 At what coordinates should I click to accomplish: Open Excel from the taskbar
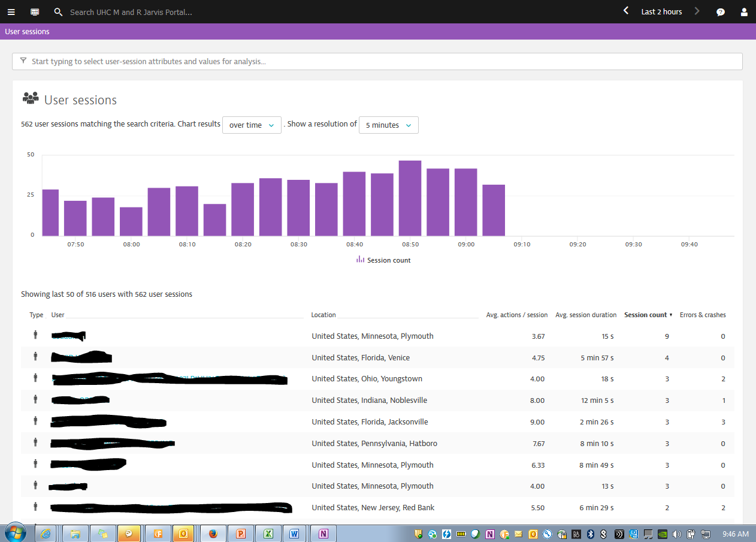click(x=269, y=533)
